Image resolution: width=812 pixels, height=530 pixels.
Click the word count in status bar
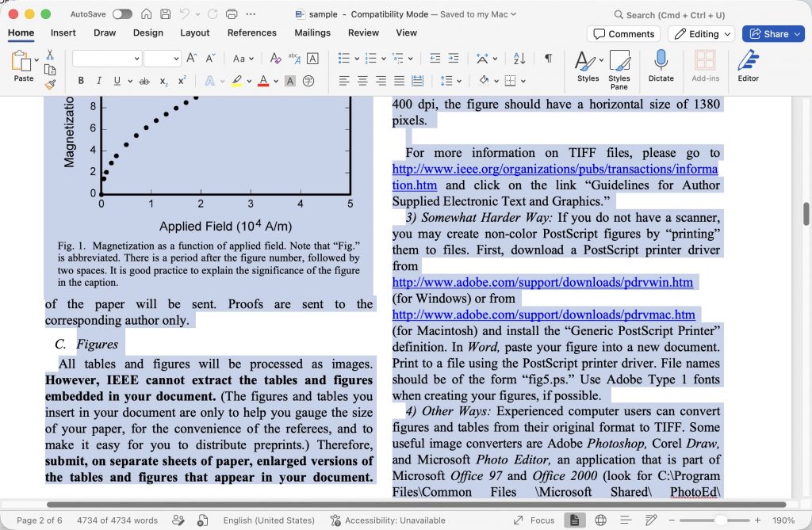pyautogui.click(x=117, y=520)
